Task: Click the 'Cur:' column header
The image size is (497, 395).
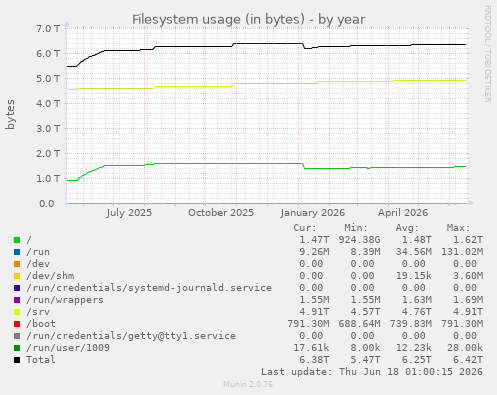Action: click(x=305, y=228)
